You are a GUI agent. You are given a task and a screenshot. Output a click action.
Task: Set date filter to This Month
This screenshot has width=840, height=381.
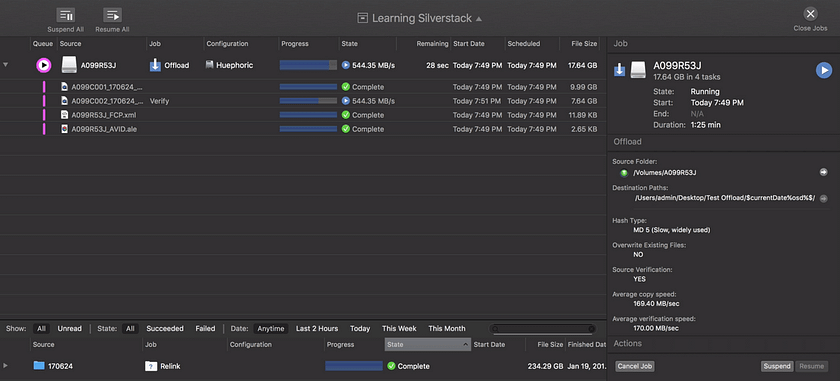point(447,328)
